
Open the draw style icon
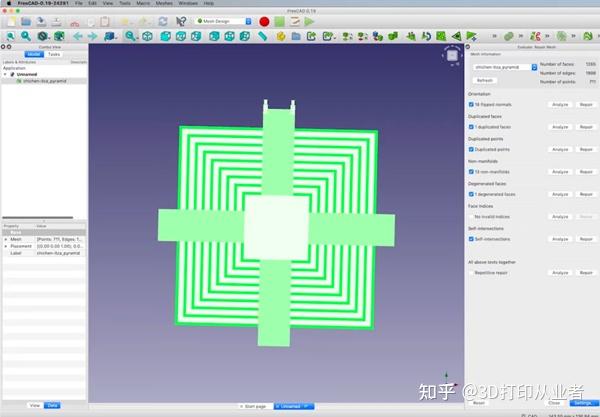coord(42,36)
